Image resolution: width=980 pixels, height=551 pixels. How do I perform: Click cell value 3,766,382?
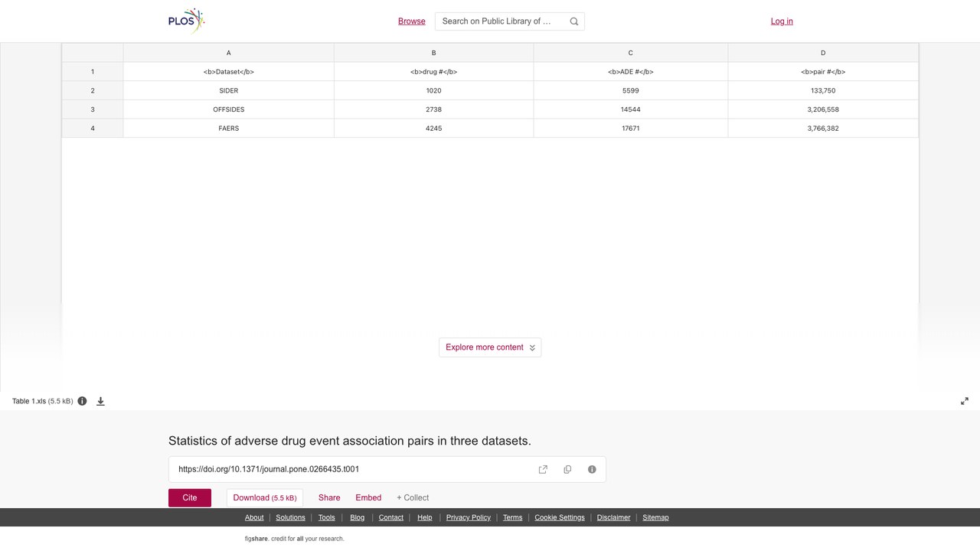click(x=823, y=129)
